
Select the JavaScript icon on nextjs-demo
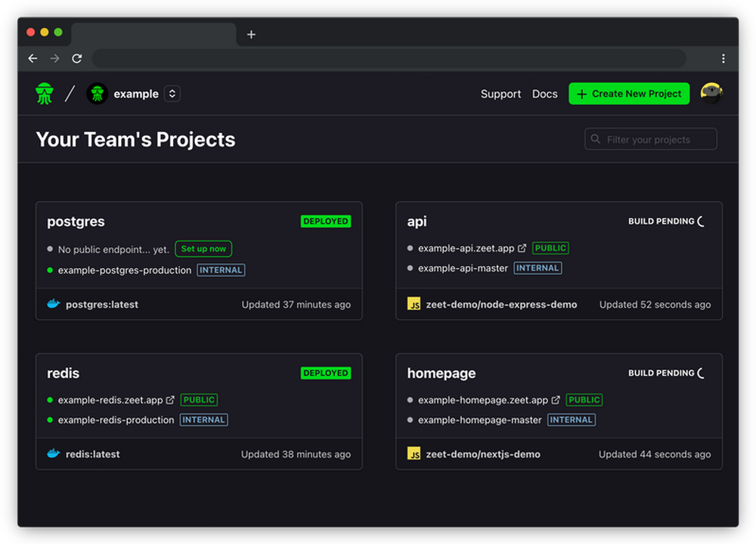(x=414, y=454)
